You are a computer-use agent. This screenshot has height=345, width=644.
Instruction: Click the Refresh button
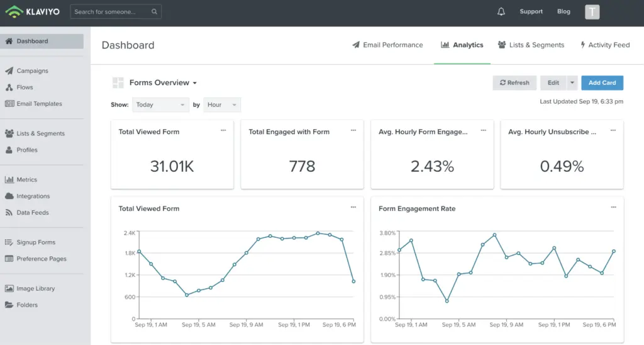514,83
